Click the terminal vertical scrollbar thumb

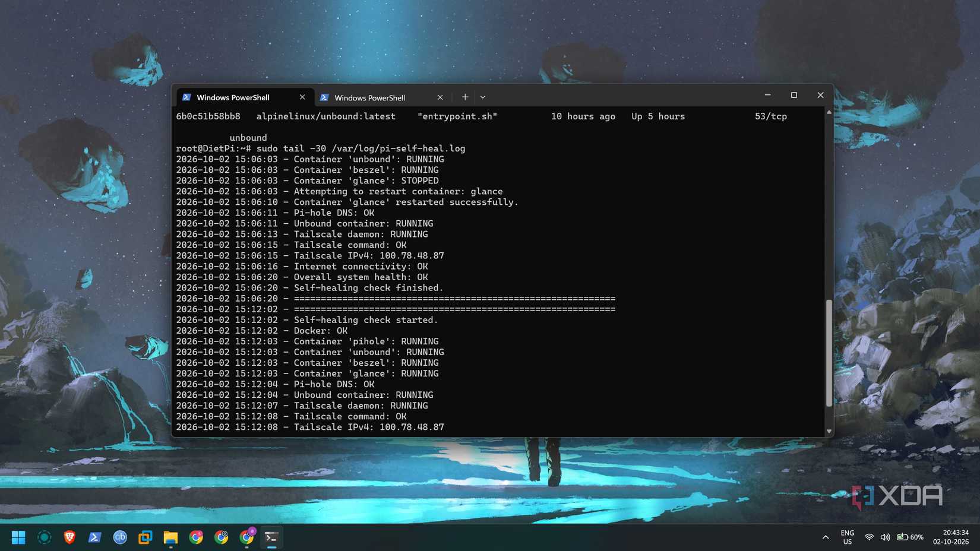(x=829, y=353)
